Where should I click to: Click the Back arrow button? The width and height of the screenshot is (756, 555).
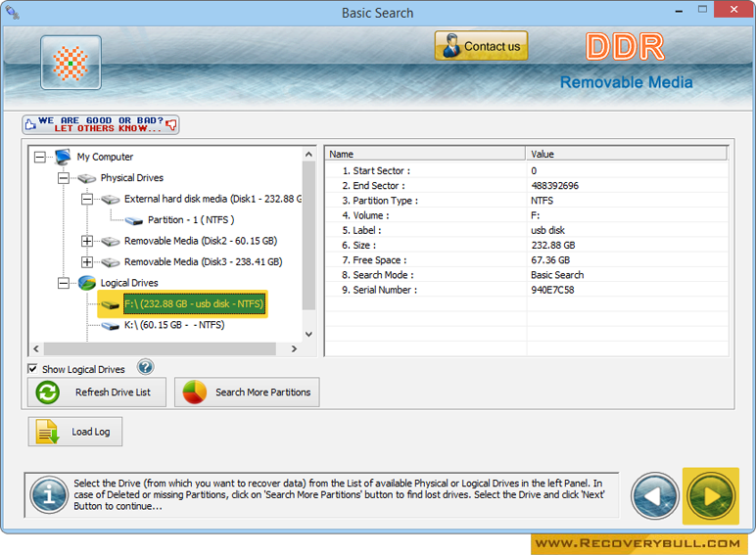(655, 495)
